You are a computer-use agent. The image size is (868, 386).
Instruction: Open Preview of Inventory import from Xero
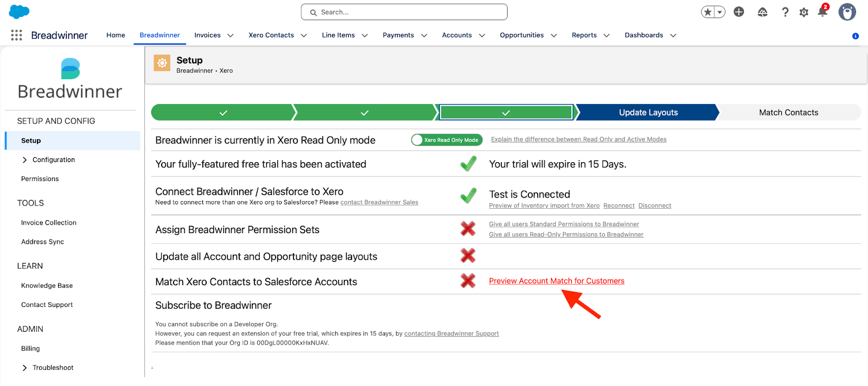(544, 205)
